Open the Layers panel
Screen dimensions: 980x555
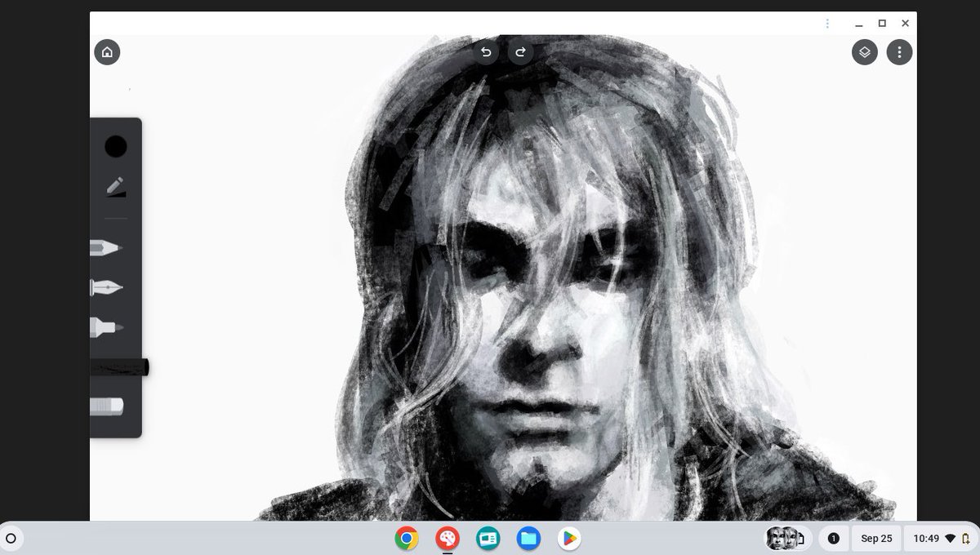point(865,52)
